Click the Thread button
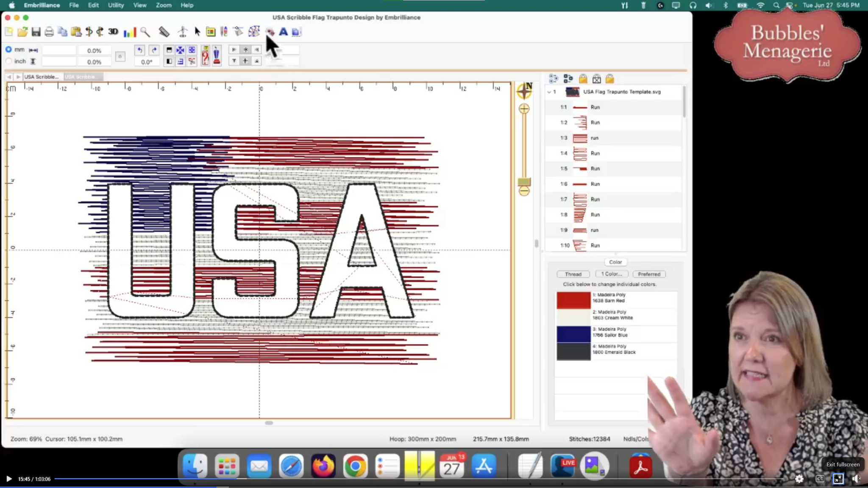Image resolution: width=868 pixels, height=488 pixels. coord(573,274)
